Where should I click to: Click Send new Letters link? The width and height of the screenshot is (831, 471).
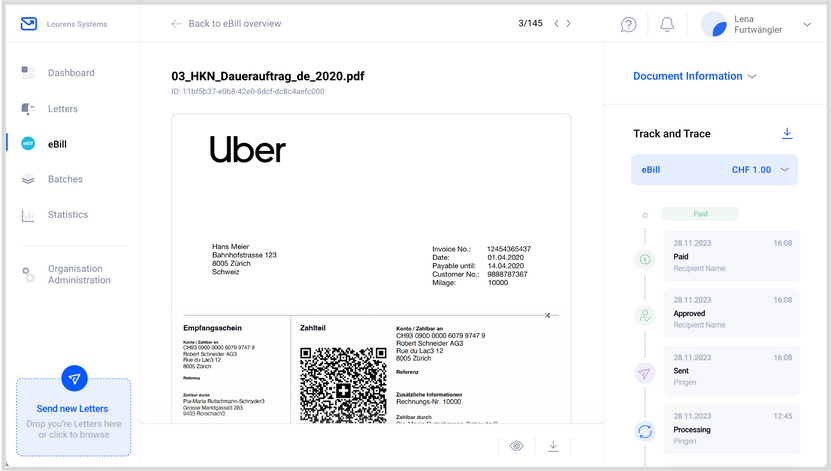[72, 408]
